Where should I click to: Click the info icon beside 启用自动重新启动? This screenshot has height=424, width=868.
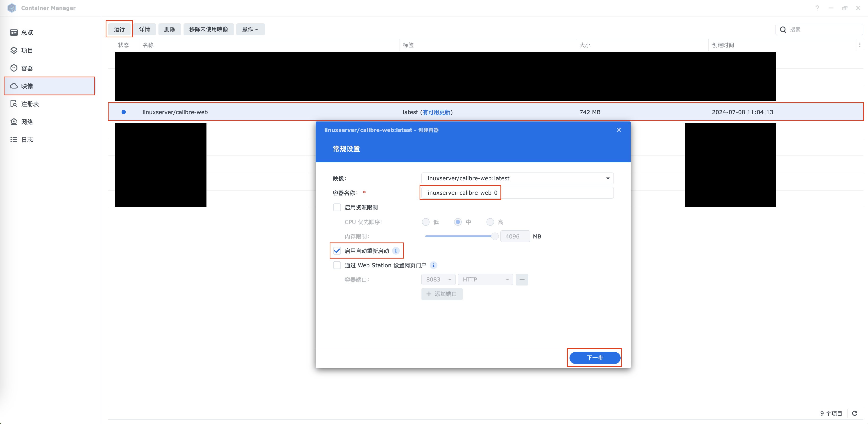tap(396, 251)
